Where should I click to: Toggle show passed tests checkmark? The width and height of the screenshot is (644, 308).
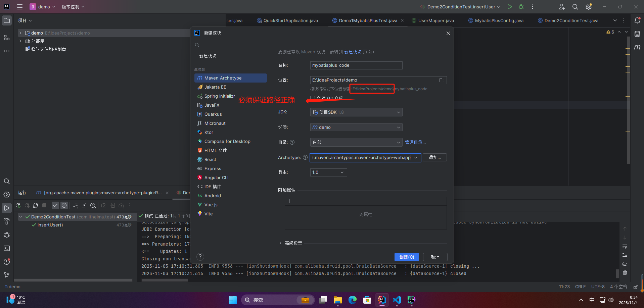[55, 205]
